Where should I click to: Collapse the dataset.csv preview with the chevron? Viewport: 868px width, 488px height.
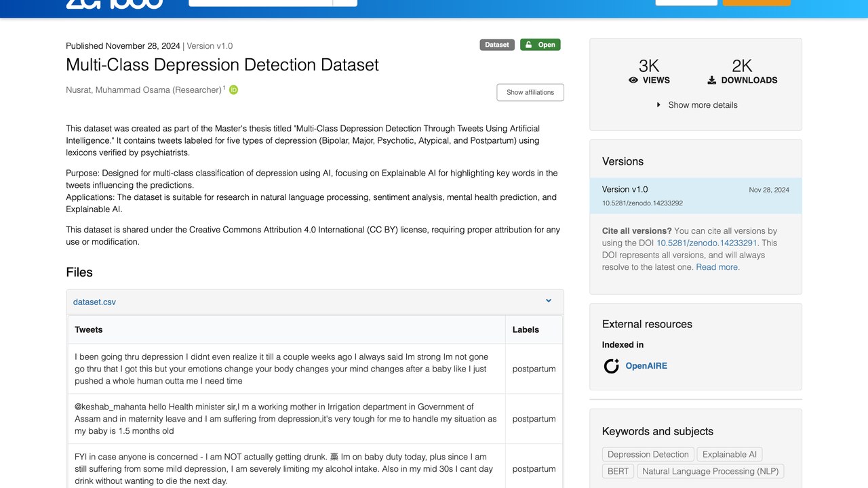point(549,301)
